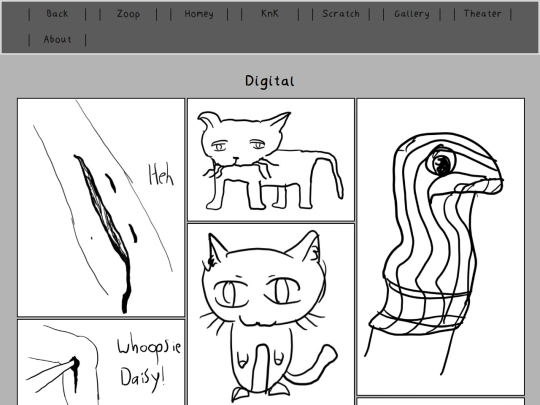Open the 'Heh' scratch drawing
This screenshot has width=540, height=405.
101,208
